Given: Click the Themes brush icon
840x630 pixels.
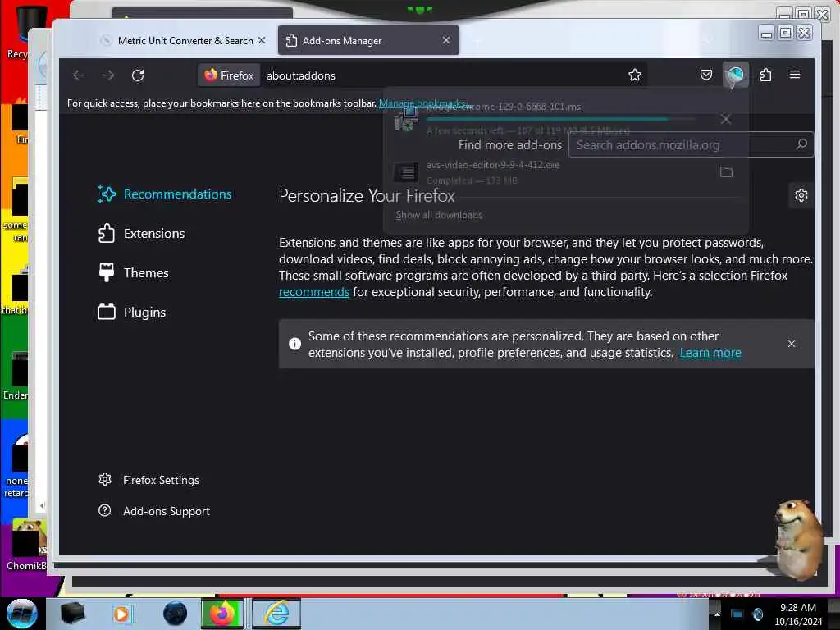Looking at the screenshot, I should tap(107, 272).
